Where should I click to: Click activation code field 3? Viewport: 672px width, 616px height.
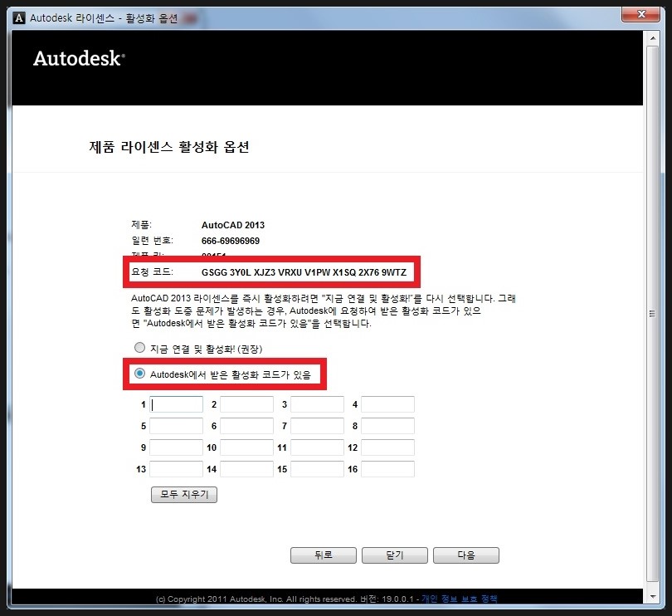[317, 404]
